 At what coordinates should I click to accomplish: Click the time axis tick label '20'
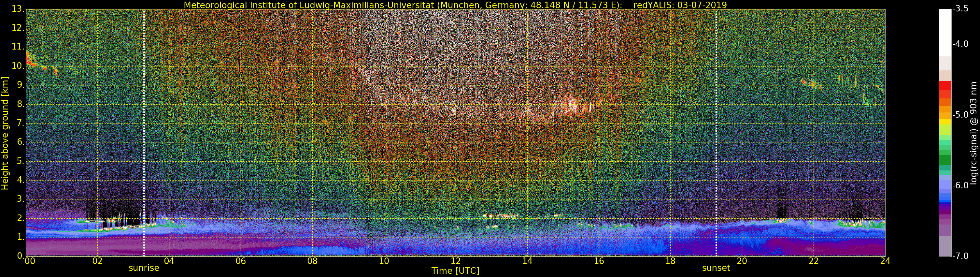pos(742,261)
